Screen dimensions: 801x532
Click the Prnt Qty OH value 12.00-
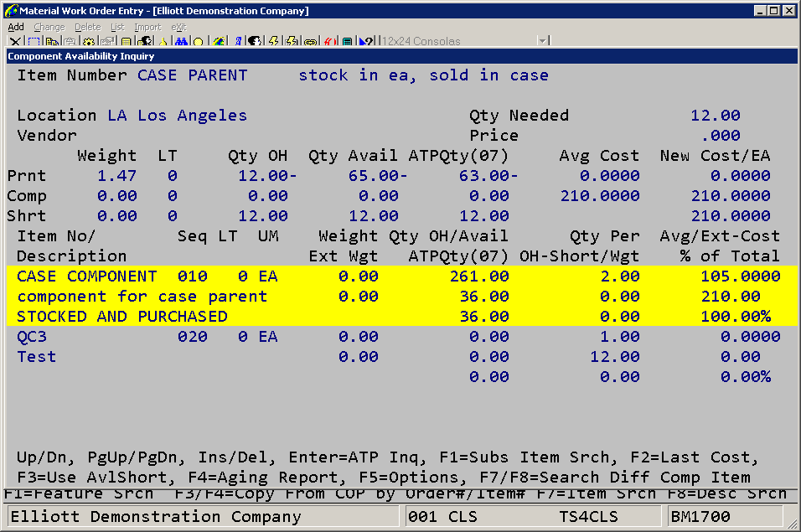(267, 176)
